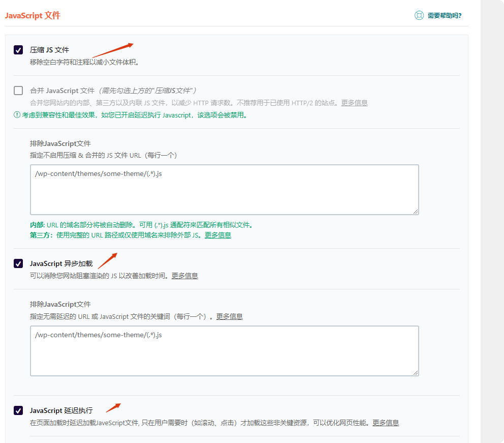504x443 pixels.
Task: Open 更多信息 link beside 指定无需延迟的 URL
Action: (229, 316)
